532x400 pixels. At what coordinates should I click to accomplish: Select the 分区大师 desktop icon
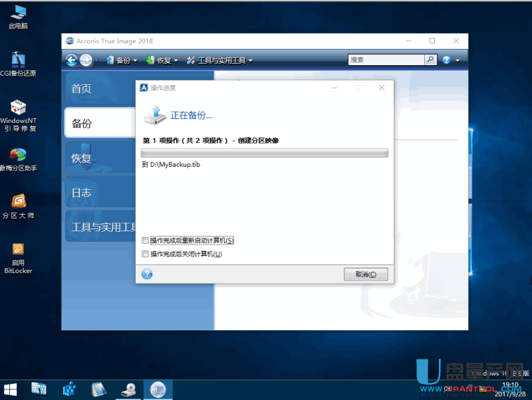[19, 207]
